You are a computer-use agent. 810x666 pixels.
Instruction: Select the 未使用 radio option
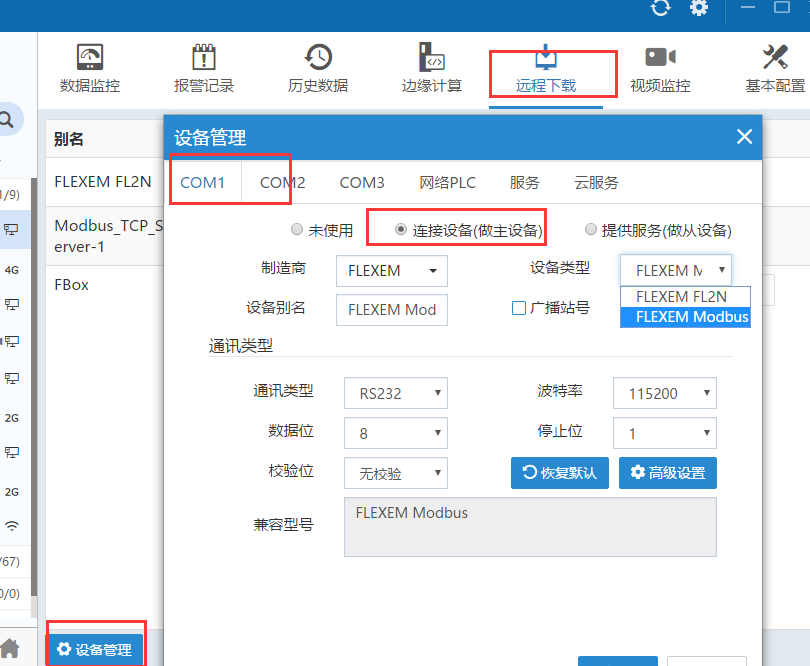pyautogui.click(x=297, y=229)
